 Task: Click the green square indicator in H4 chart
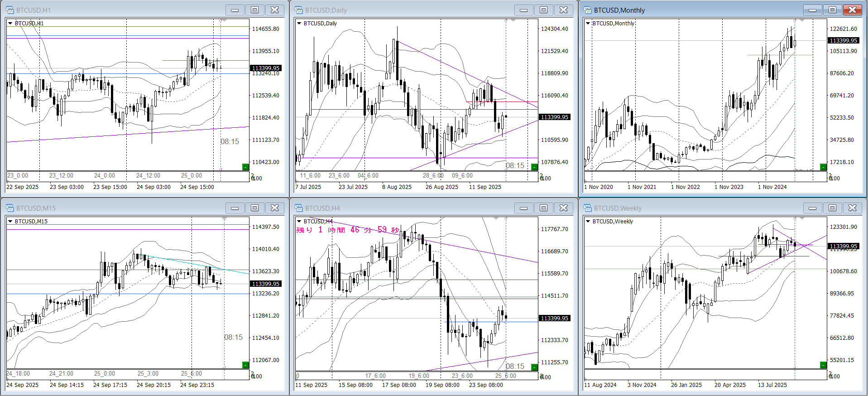pos(534,367)
